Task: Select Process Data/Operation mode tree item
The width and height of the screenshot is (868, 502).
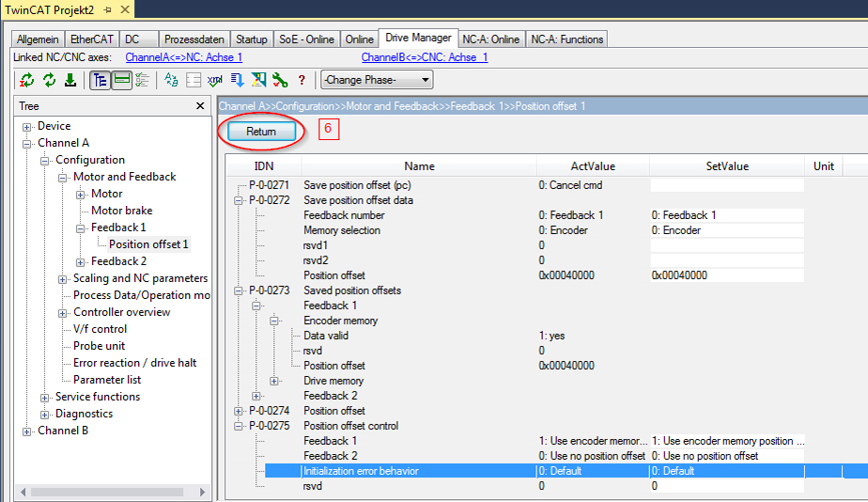Action: coord(142,295)
